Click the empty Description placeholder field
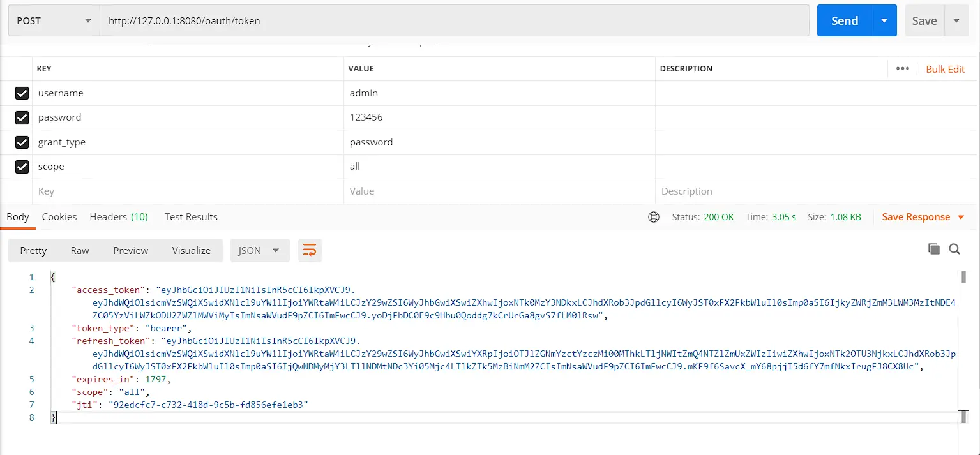The height and width of the screenshot is (455, 980). [x=816, y=191]
